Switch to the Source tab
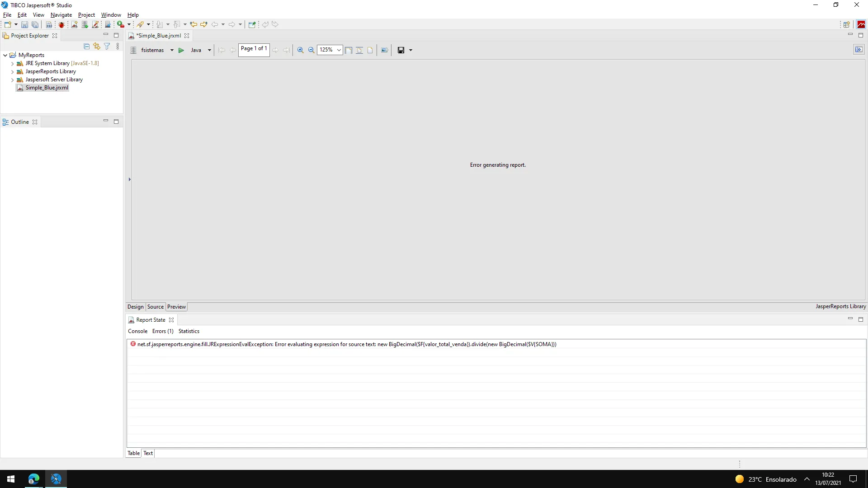The image size is (868, 488). point(155,307)
